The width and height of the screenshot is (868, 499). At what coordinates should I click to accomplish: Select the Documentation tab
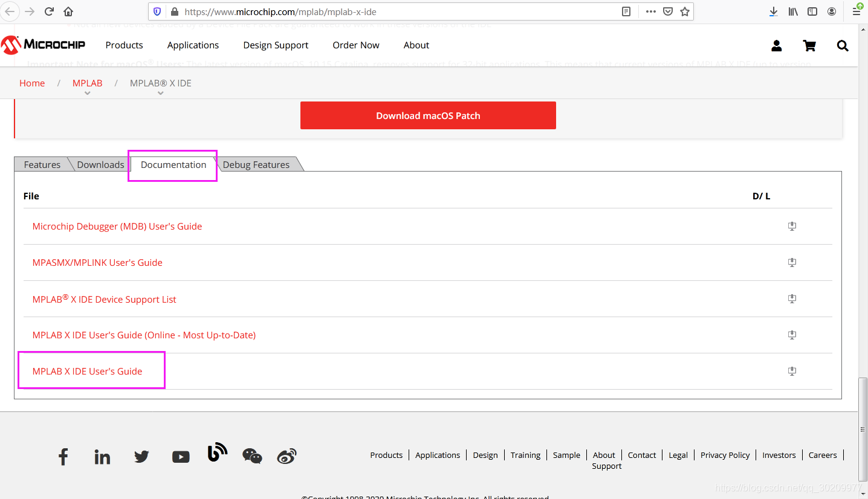point(173,164)
